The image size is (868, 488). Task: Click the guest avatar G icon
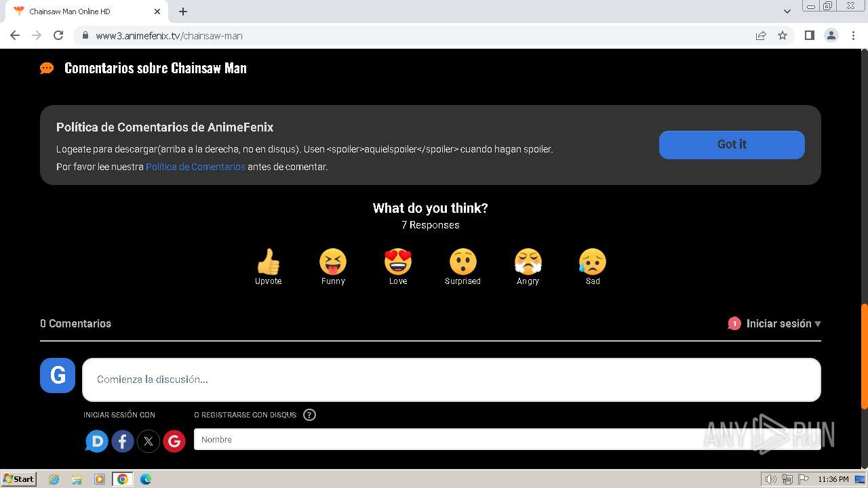point(58,375)
